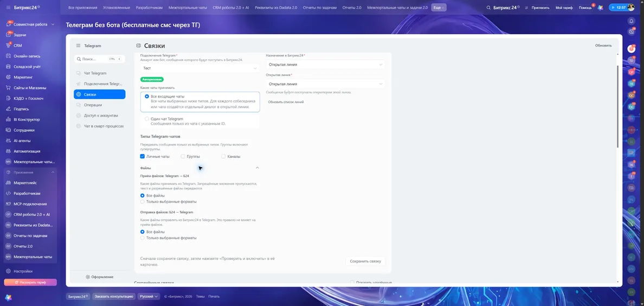
Task: Open МСР-подключения in sidebar
Action: pos(30,204)
